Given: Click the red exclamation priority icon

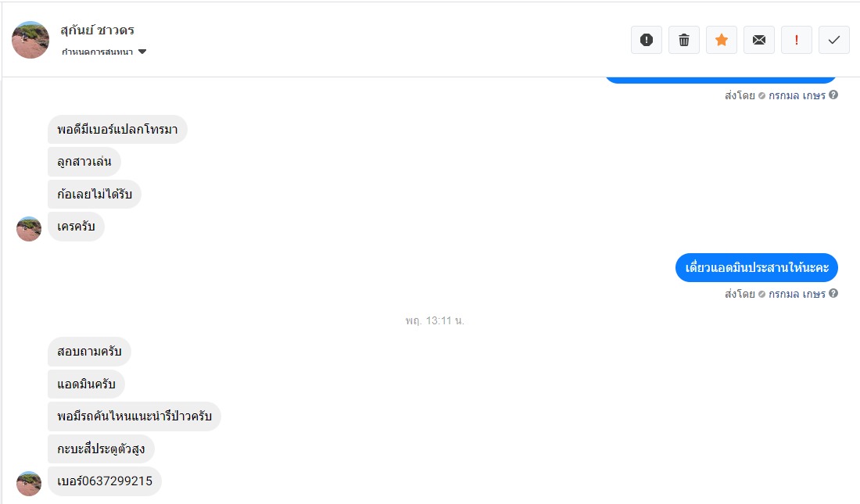Looking at the screenshot, I should point(797,40).
